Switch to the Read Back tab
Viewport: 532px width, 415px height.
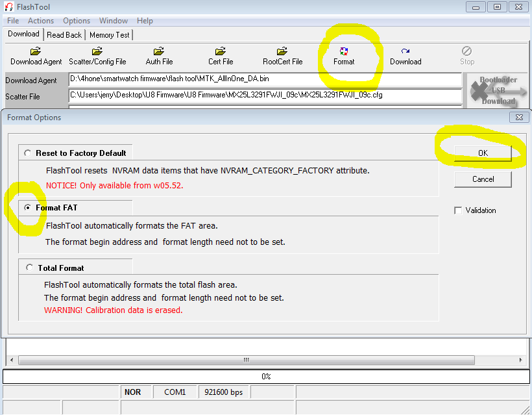point(64,35)
